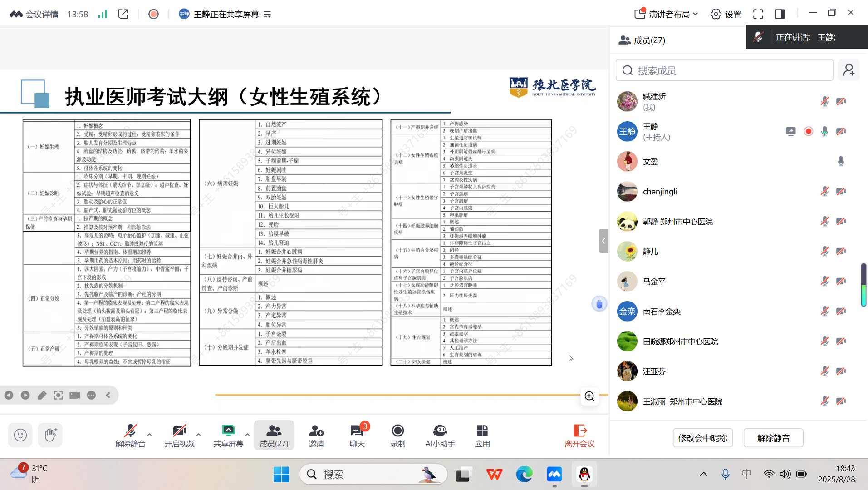Click the 搜索成员 search field

pos(724,70)
